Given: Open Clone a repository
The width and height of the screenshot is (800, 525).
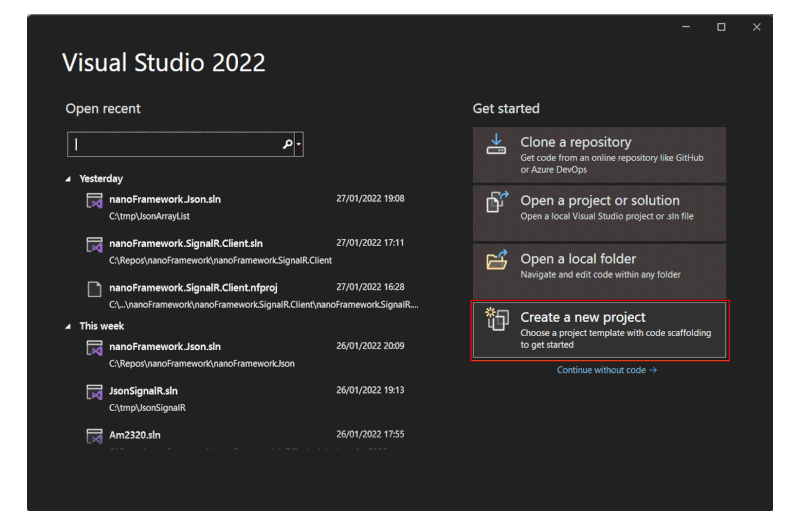Looking at the screenshot, I should (x=599, y=155).
